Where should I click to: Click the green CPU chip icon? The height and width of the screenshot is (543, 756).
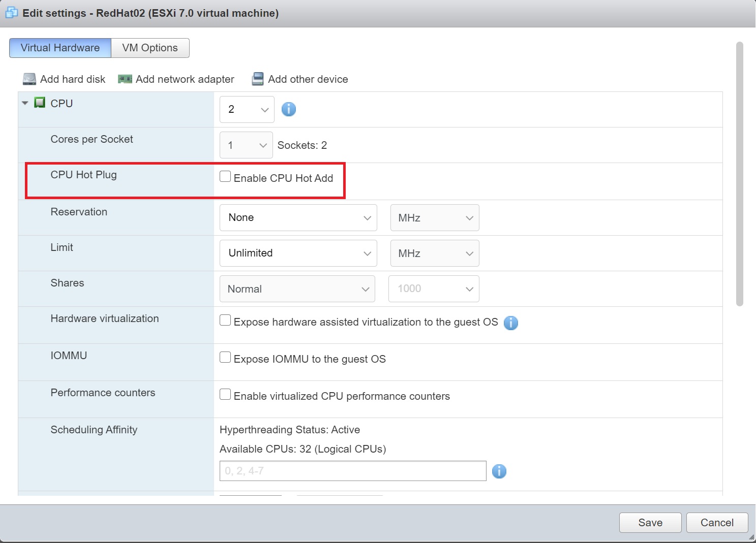pyautogui.click(x=40, y=103)
